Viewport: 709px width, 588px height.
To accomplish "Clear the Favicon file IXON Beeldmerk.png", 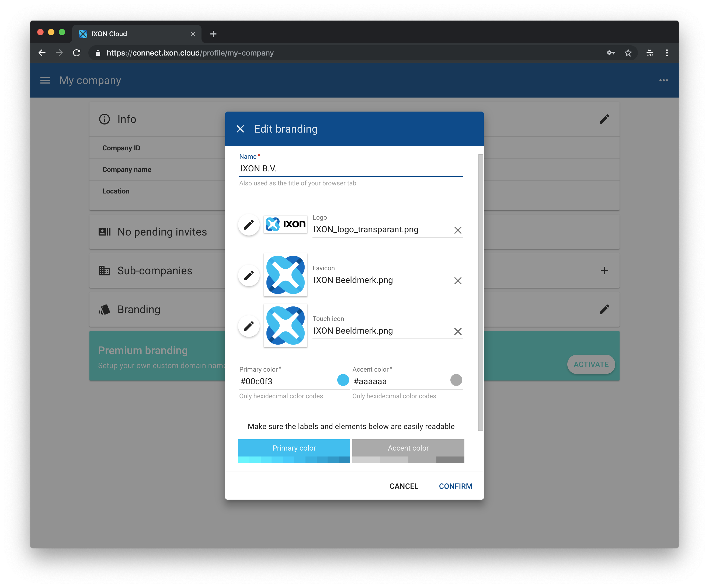I will (x=458, y=281).
